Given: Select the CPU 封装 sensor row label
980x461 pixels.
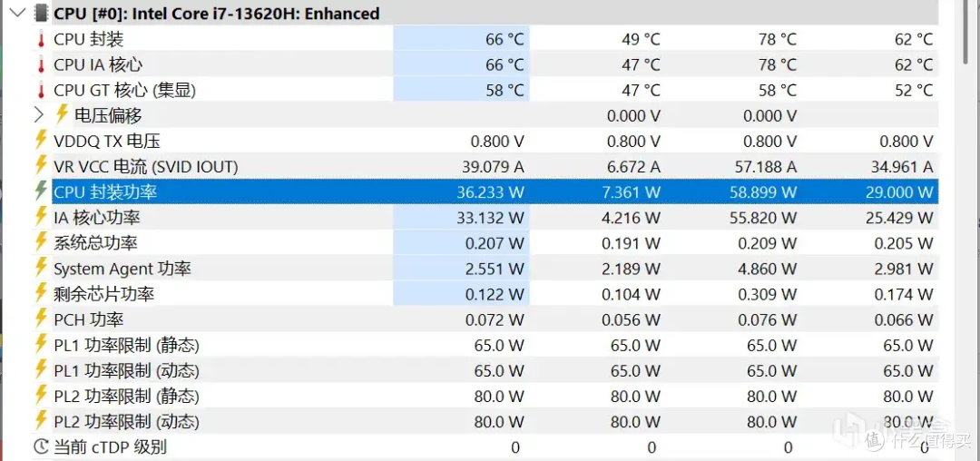Looking at the screenshot, I should (x=89, y=39).
